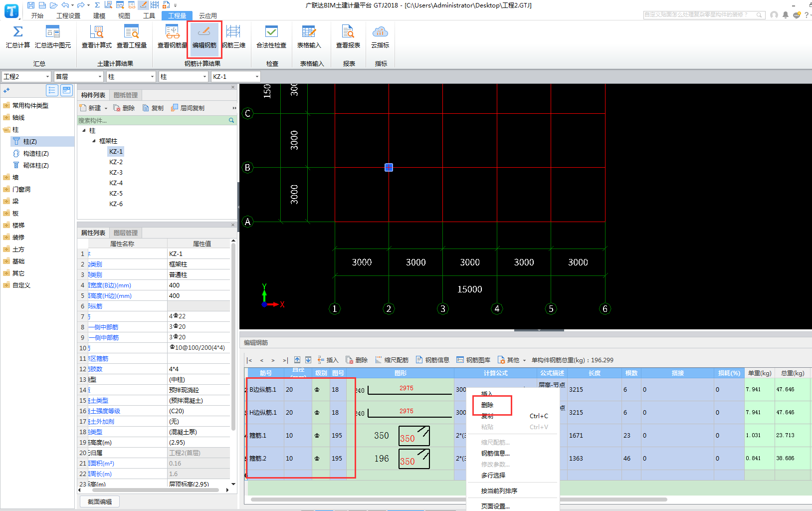The image size is (812, 511).
Task: Open 钢筋图库 in the rebar edit toolbar
Action: 474,360
